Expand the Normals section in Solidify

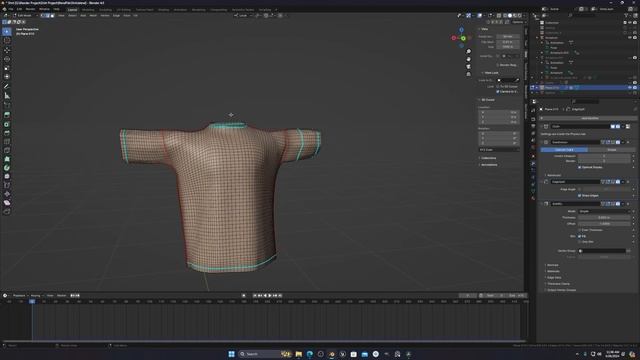[552, 265]
